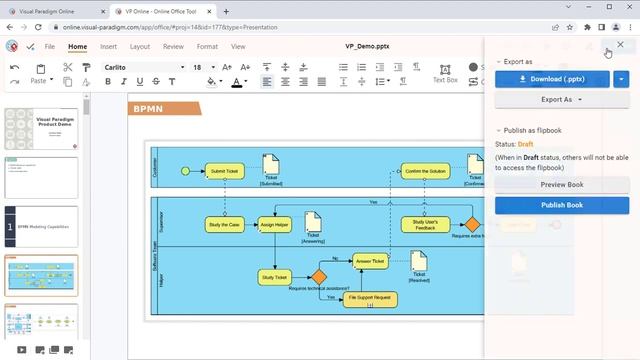The image size is (640, 360).
Task: Open fill color dropdown arrow
Action: (x=221, y=81)
